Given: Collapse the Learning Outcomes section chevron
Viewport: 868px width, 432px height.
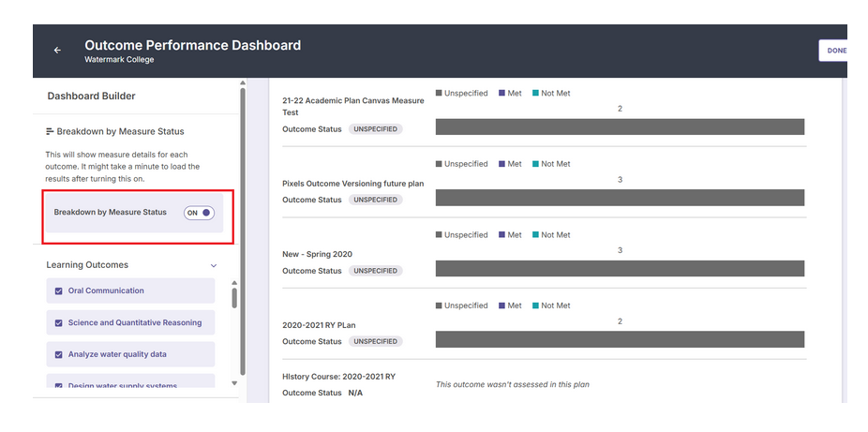Looking at the screenshot, I should tap(214, 265).
